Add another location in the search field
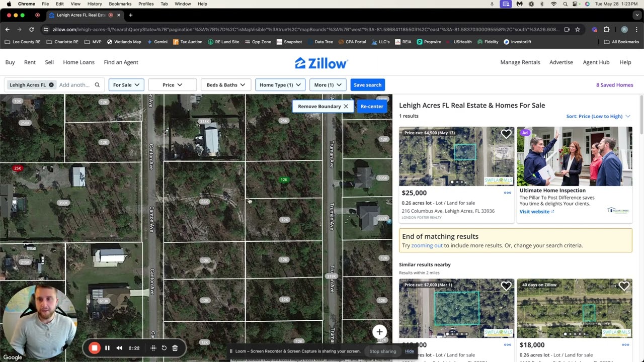Screen dimensions: 644x362 [74, 85]
